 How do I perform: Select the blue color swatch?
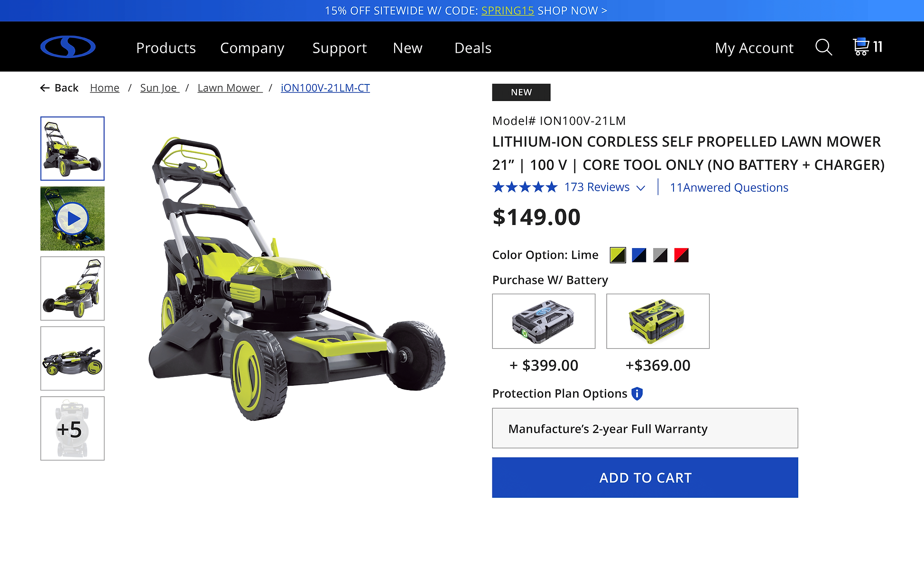pos(639,255)
